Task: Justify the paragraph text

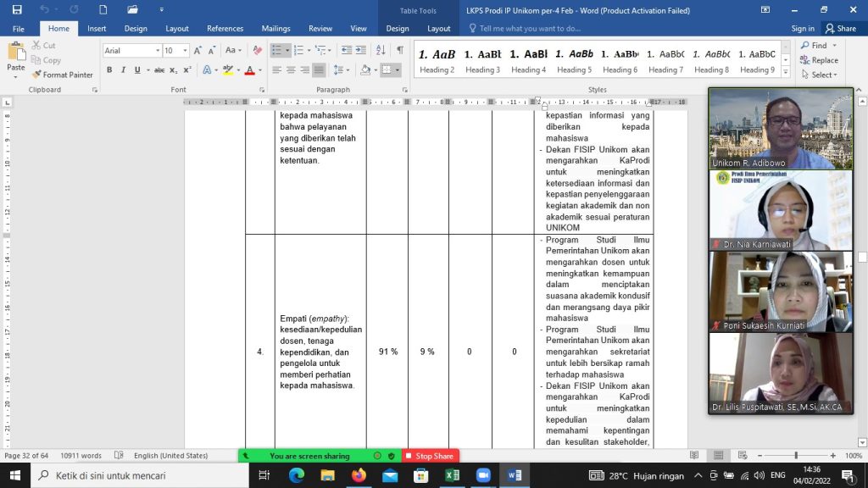Action: click(319, 69)
